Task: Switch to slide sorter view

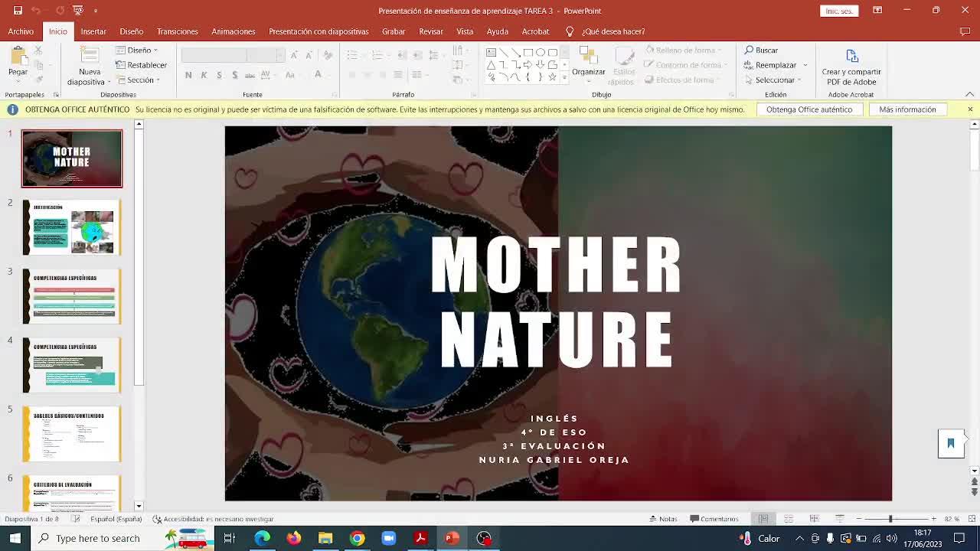Action: click(789, 519)
